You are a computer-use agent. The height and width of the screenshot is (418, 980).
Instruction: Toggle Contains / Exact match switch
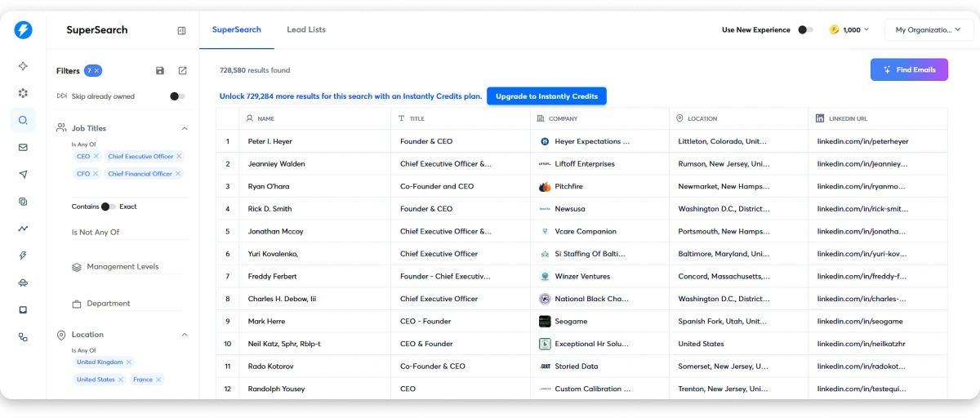(x=109, y=207)
